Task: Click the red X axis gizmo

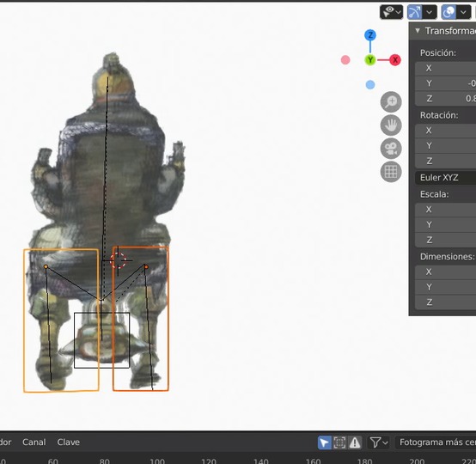Action: tap(395, 60)
